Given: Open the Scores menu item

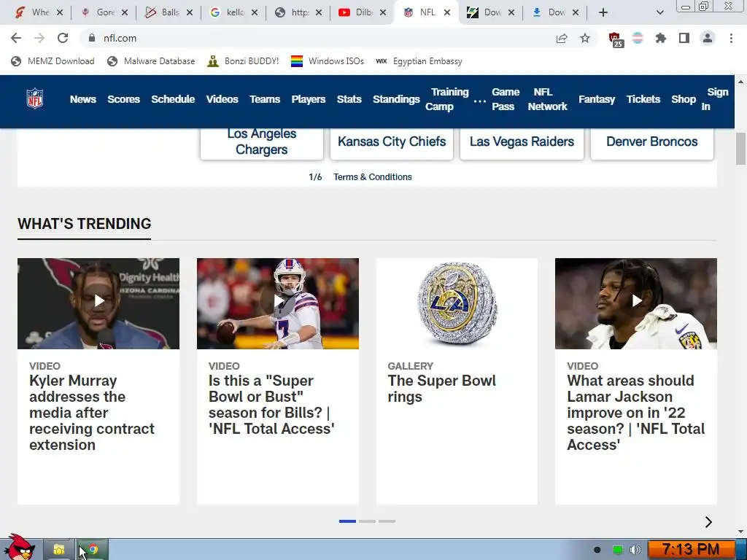Looking at the screenshot, I should pyautogui.click(x=123, y=99).
